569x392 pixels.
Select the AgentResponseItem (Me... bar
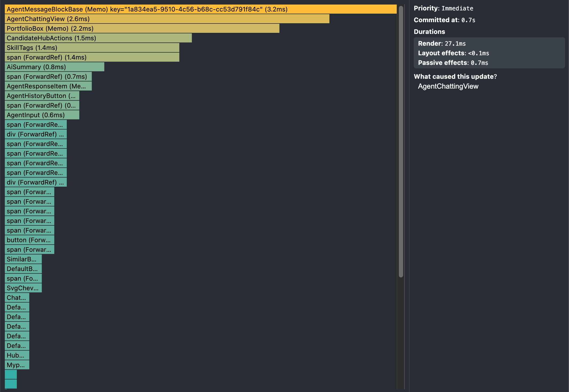(48, 86)
